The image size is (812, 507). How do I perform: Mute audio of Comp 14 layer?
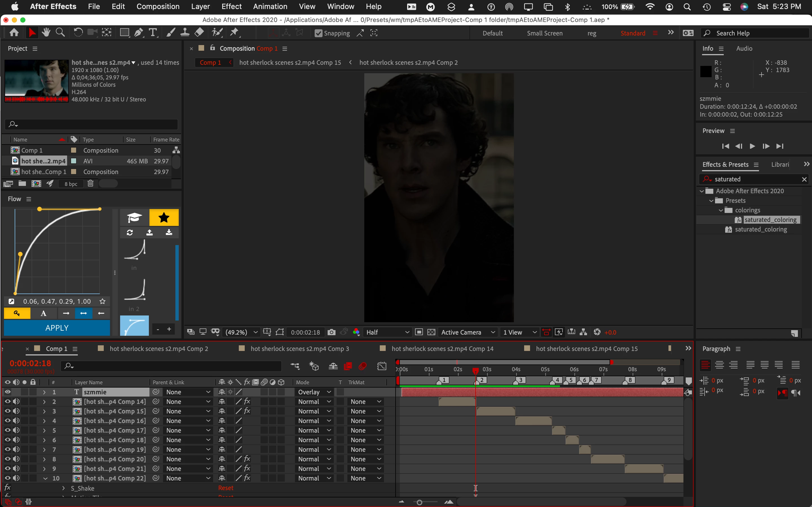tap(16, 401)
